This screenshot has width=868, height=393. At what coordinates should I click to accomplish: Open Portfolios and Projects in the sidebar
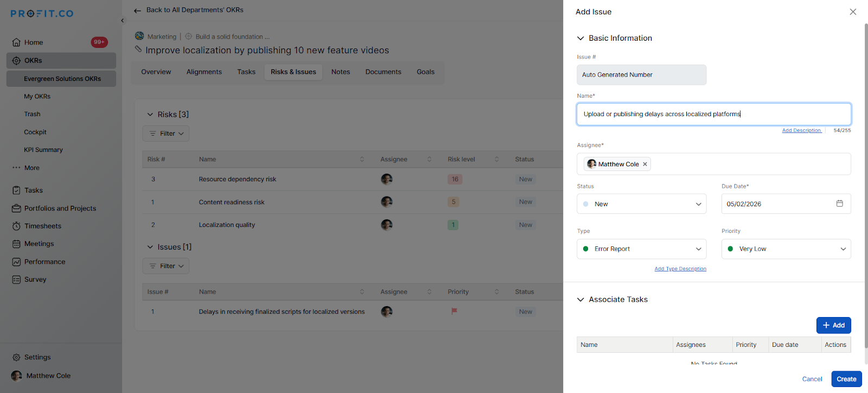coord(60,208)
